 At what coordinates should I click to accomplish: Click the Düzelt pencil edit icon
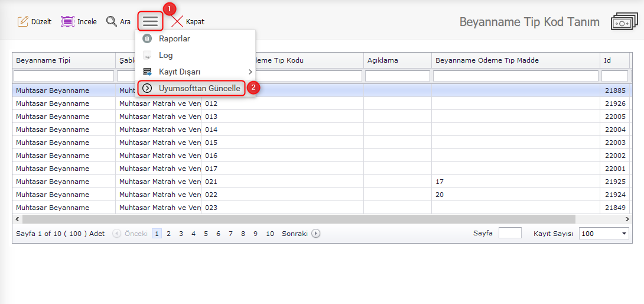point(23,22)
